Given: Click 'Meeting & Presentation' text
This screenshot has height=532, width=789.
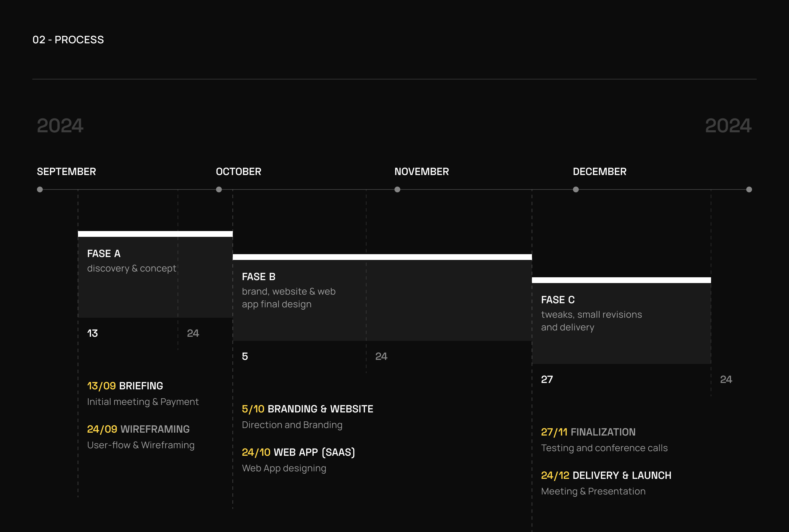Looking at the screenshot, I should coord(593,491).
